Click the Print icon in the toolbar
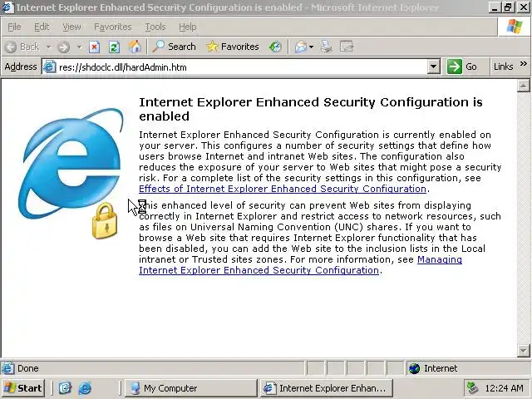This screenshot has width=532, height=399. tap(327, 47)
